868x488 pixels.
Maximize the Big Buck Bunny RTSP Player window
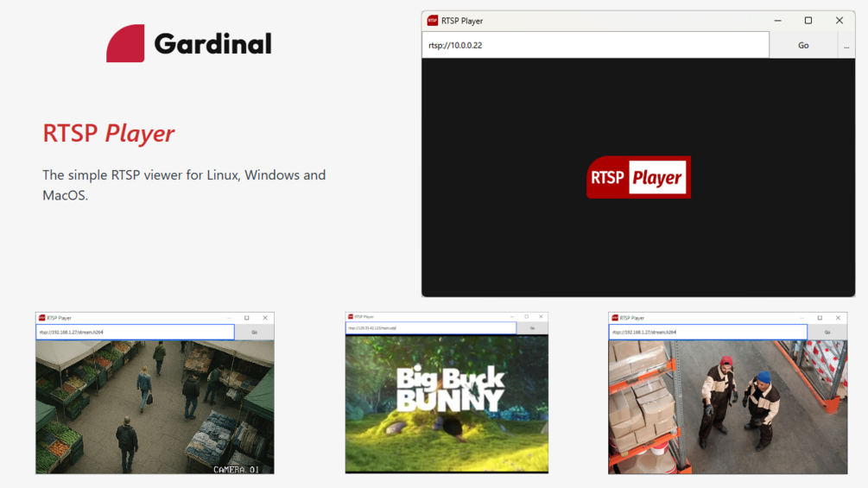[x=527, y=316]
